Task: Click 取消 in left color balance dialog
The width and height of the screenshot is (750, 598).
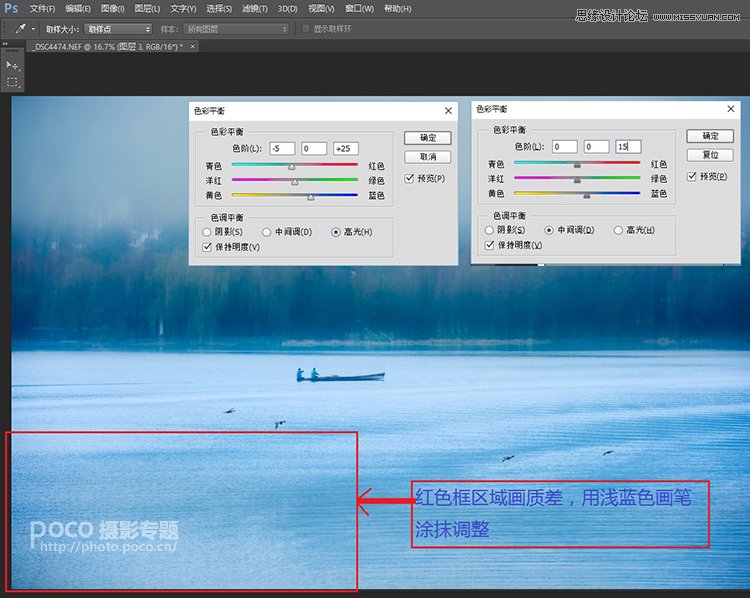Action: point(428,157)
